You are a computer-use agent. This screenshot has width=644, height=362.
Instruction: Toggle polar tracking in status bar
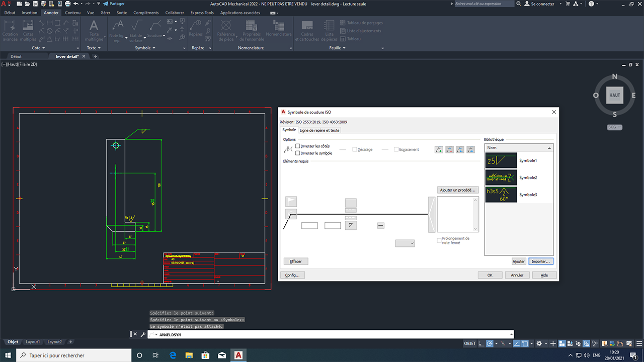point(490,343)
